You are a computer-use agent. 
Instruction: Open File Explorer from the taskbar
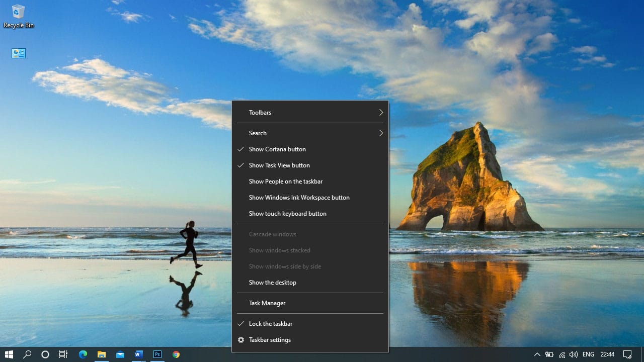click(x=102, y=354)
